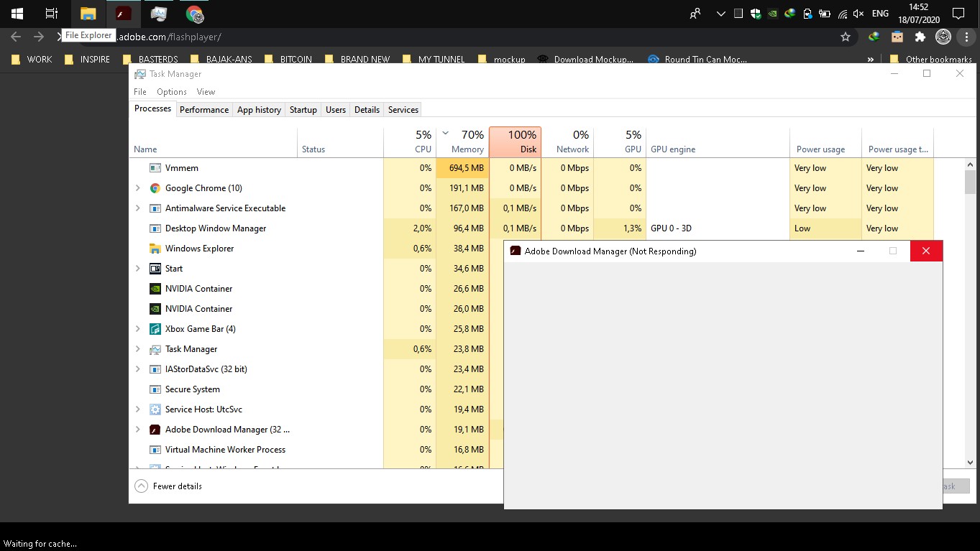Image resolution: width=980 pixels, height=551 pixels.
Task: Click the Chrome back arrow
Action: [16, 37]
